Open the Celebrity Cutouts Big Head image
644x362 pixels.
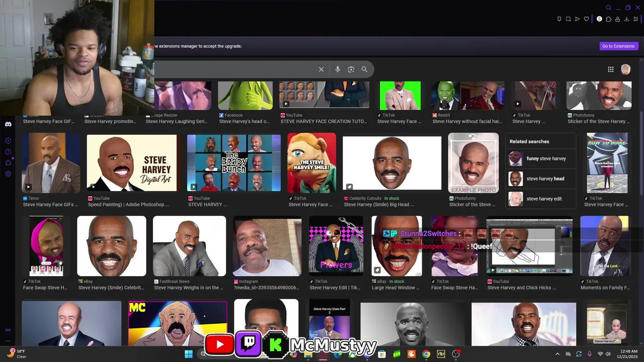[392, 163]
